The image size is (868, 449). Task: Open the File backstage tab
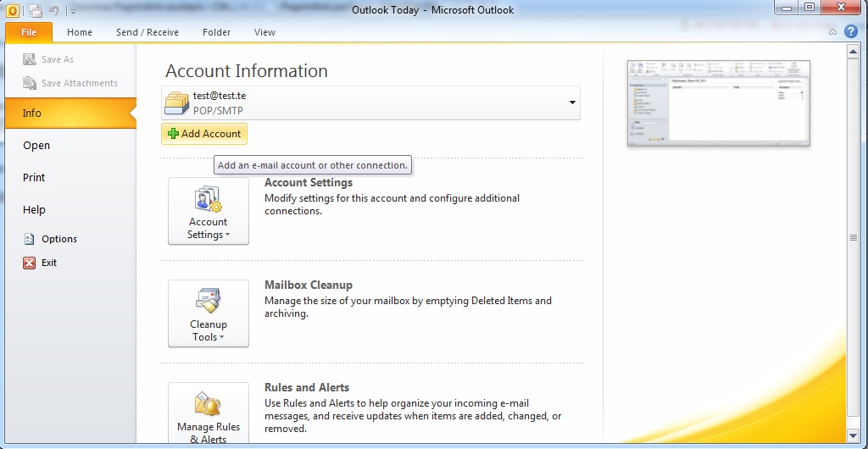[x=29, y=32]
